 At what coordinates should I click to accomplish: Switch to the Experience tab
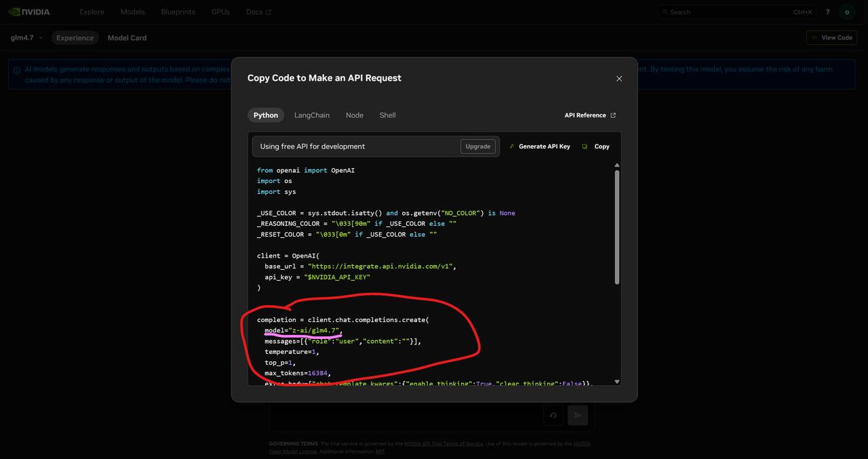coord(75,38)
